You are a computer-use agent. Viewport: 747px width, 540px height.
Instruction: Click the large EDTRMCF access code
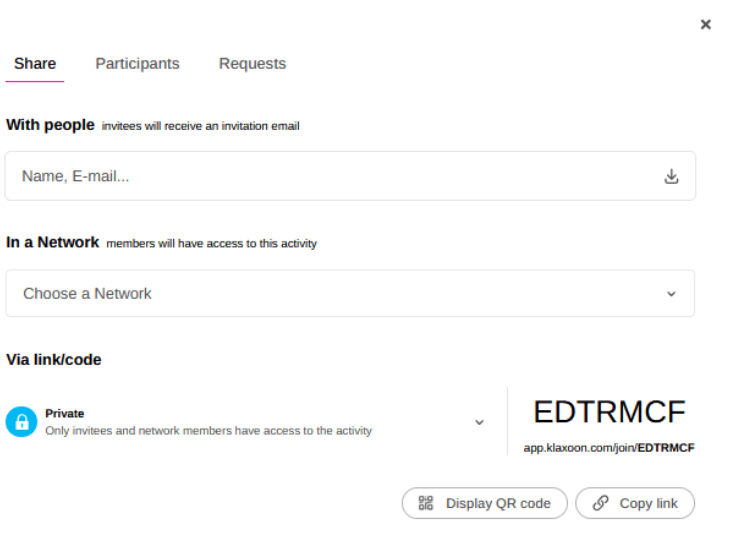click(x=609, y=412)
